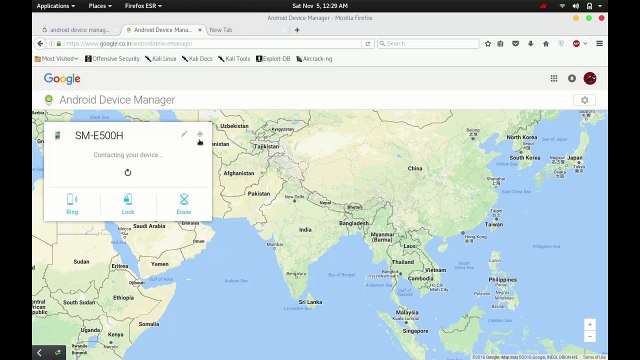Open Kali Linux bookmark
This screenshot has height=360, width=640.
pos(160,59)
